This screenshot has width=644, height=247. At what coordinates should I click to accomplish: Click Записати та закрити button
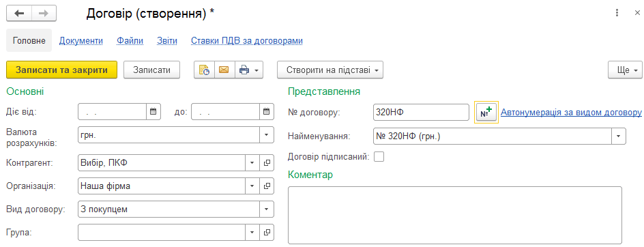(62, 70)
